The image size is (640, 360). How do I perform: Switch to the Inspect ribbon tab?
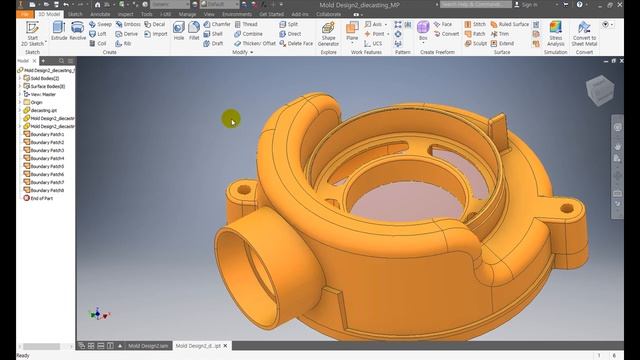click(125, 14)
